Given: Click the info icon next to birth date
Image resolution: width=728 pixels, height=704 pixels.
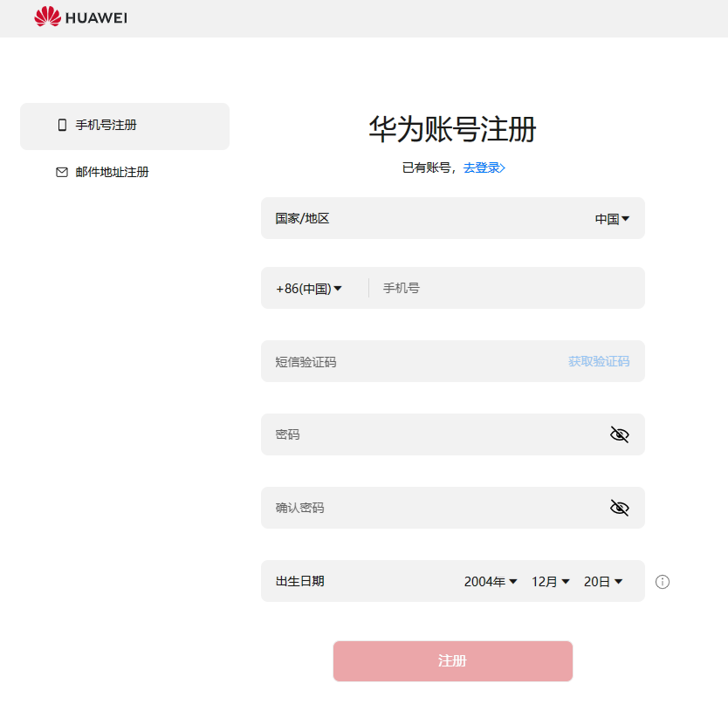Looking at the screenshot, I should 662,582.
